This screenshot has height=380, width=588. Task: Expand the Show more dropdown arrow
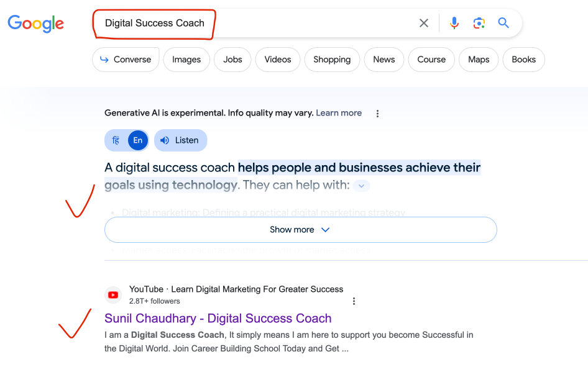click(x=325, y=229)
